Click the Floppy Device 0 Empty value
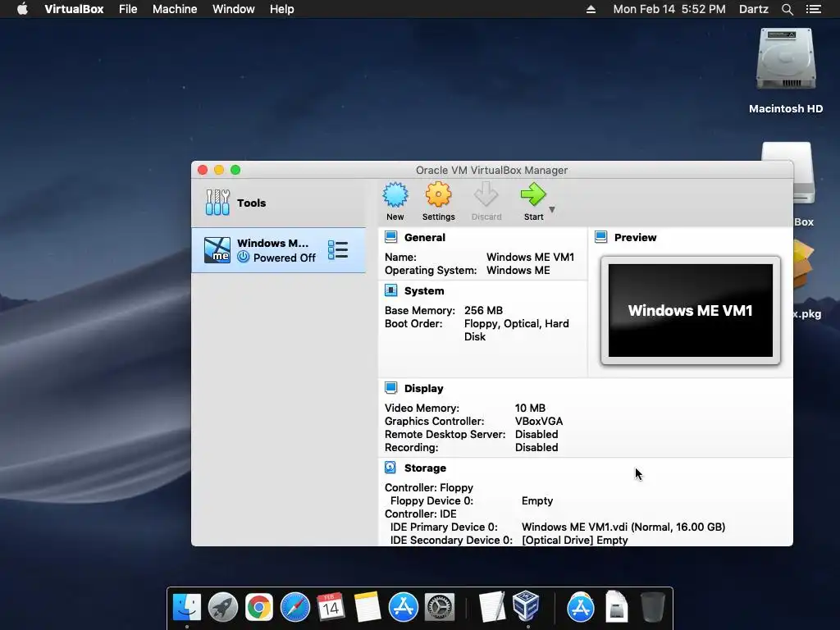Image resolution: width=840 pixels, height=630 pixels. click(x=537, y=501)
